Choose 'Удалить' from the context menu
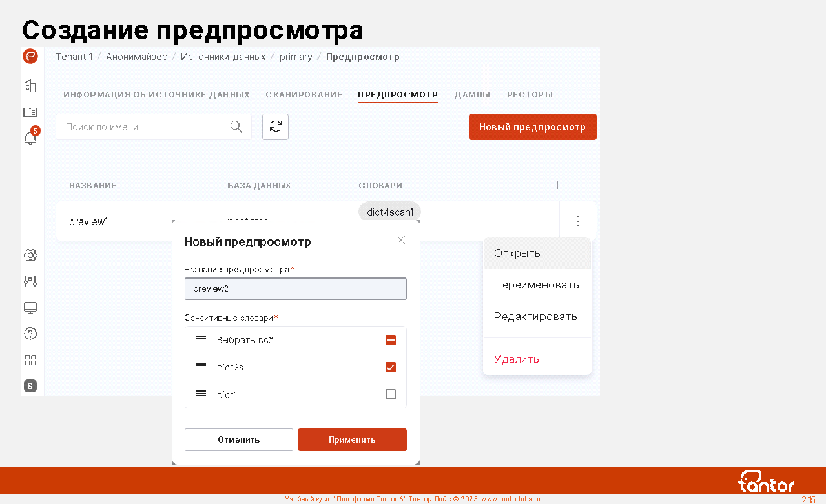 (x=517, y=359)
